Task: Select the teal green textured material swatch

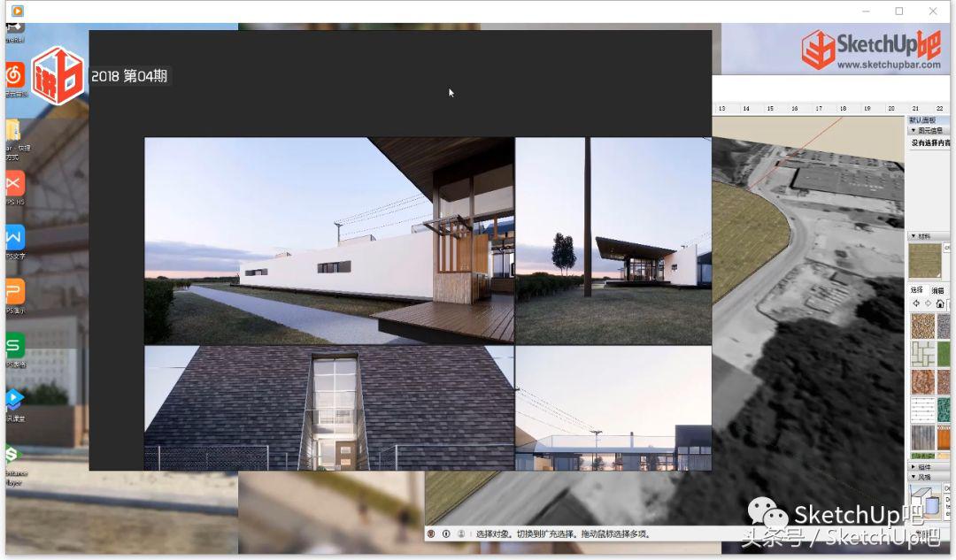Action: click(x=944, y=410)
